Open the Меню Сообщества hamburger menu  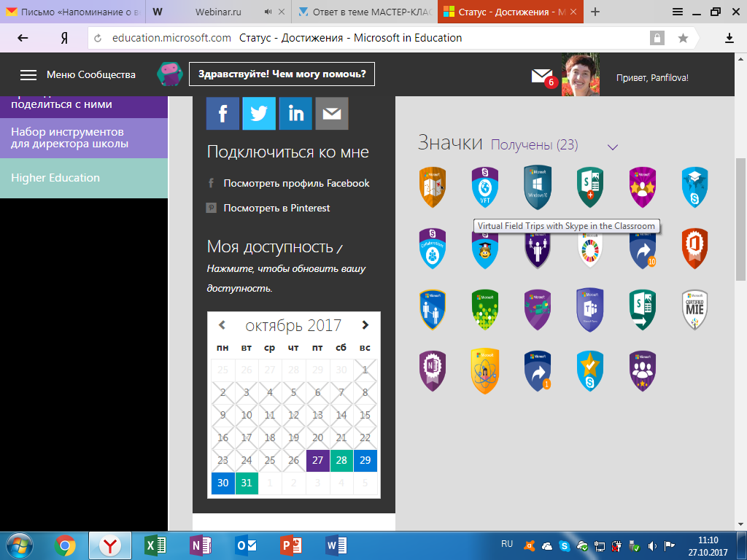(28, 75)
